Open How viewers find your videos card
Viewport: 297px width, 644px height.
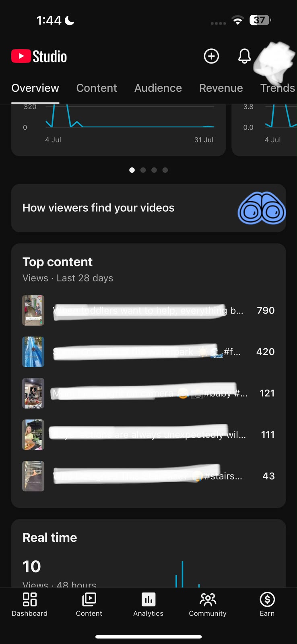pos(148,208)
